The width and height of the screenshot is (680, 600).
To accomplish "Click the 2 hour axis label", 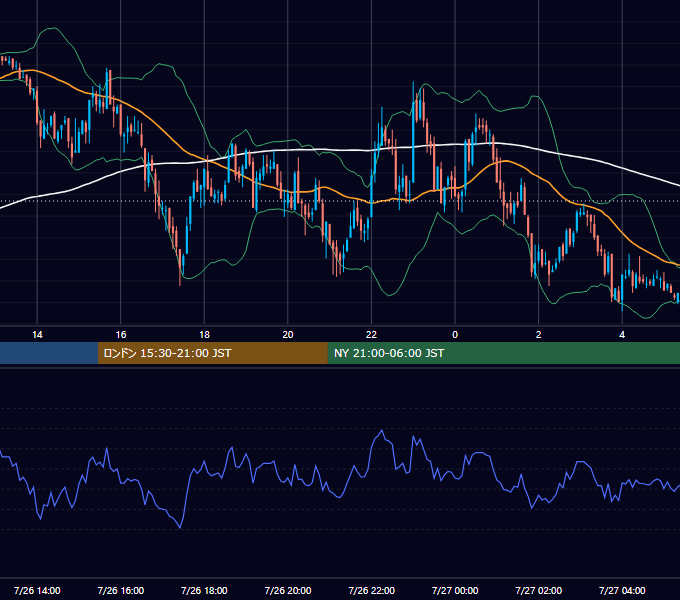I will pos(539,335).
